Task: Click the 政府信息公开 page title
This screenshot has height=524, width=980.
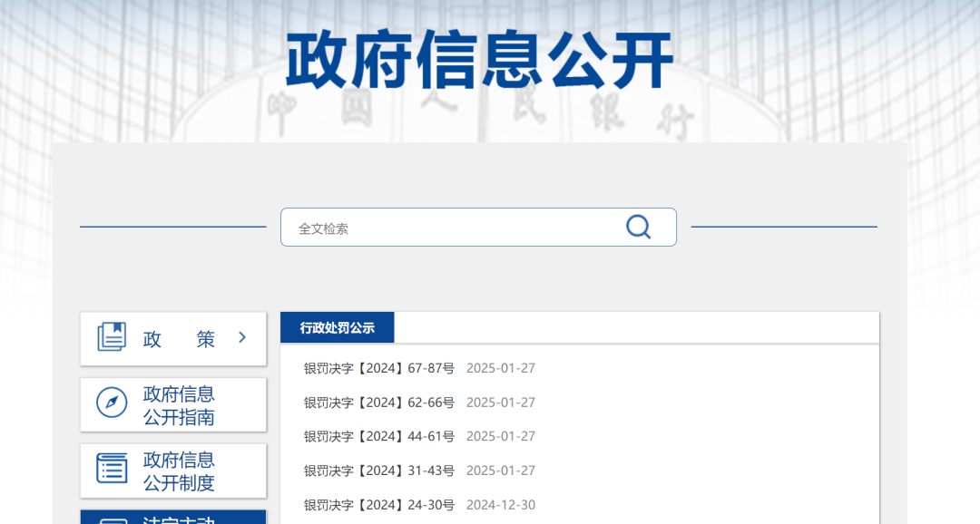Action: click(x=479, y=59)
